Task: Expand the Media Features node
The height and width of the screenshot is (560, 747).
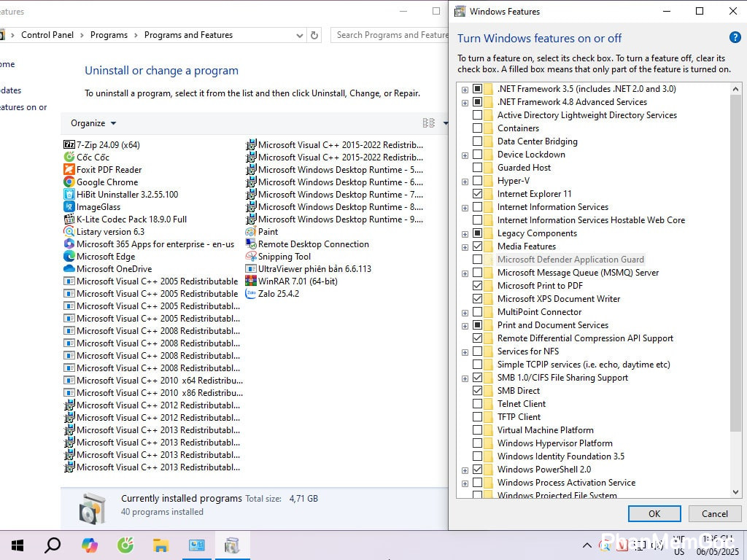Action: click(465, 246)
